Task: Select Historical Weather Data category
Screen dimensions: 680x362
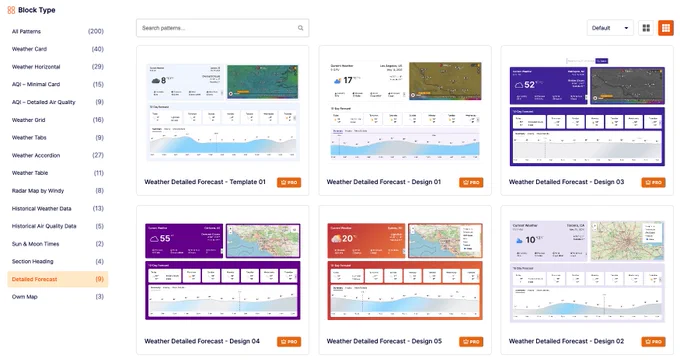Action: 58,208
